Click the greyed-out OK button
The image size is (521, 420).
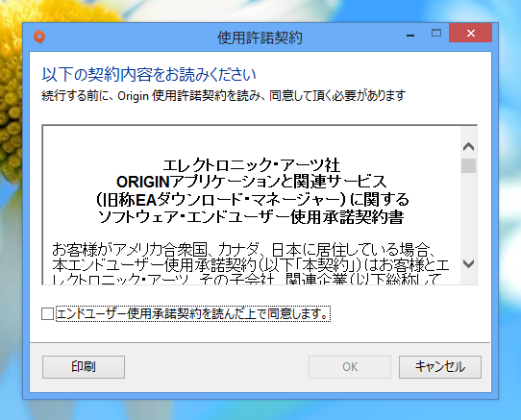350,367
